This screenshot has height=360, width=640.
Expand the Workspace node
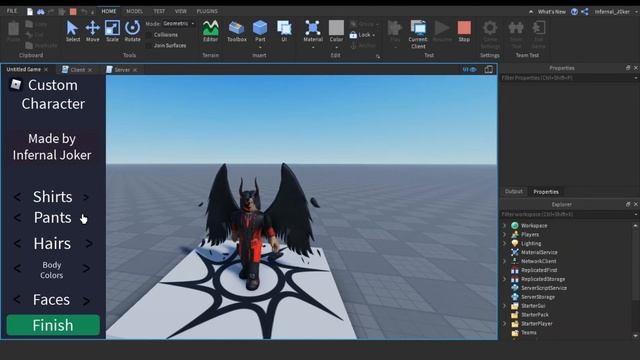coord(505,225)
